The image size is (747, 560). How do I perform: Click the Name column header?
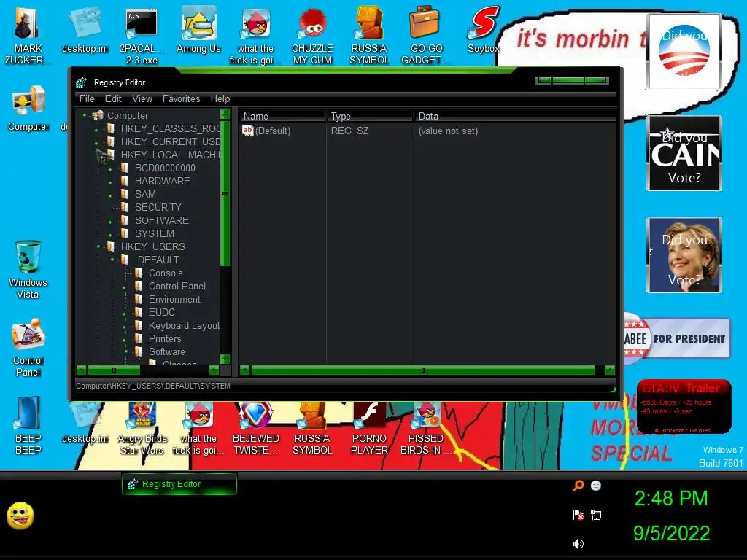point(282,116)
